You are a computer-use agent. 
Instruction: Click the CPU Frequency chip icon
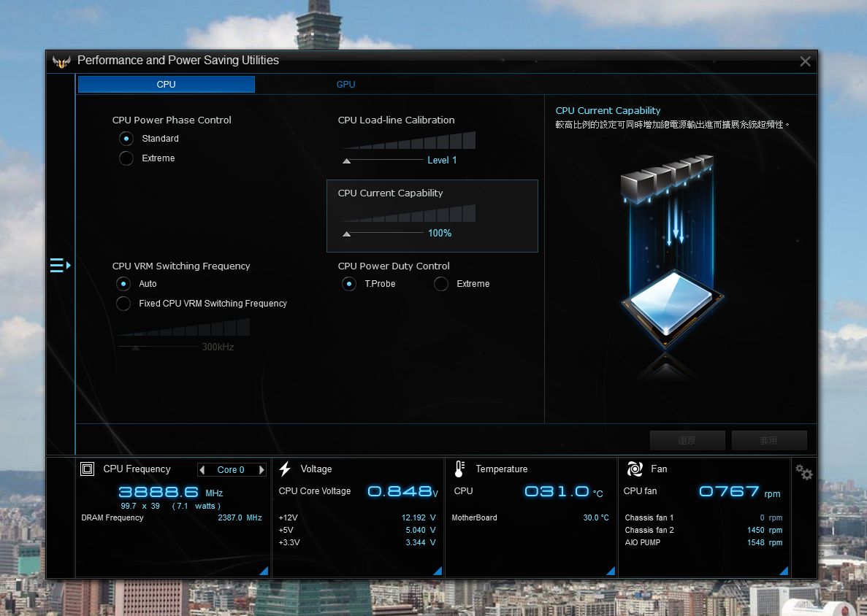pyautogui.click(x=87, y=469)
